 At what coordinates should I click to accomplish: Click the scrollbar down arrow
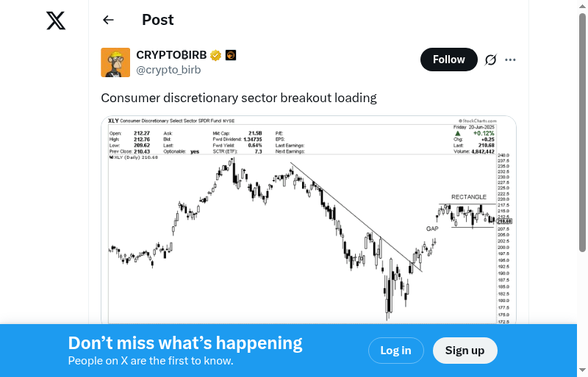(583, 370)
